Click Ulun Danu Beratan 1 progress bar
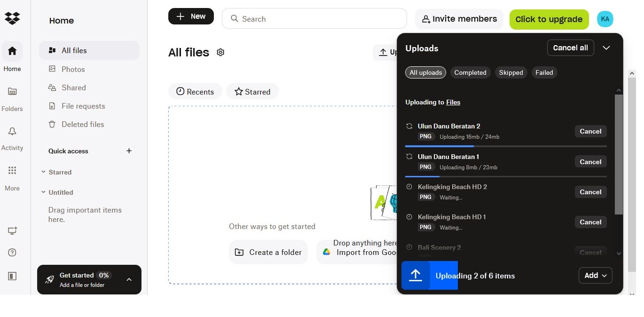The width and height of the screenshot is (644, 317). pyautogui.click(x=506, y=176)
